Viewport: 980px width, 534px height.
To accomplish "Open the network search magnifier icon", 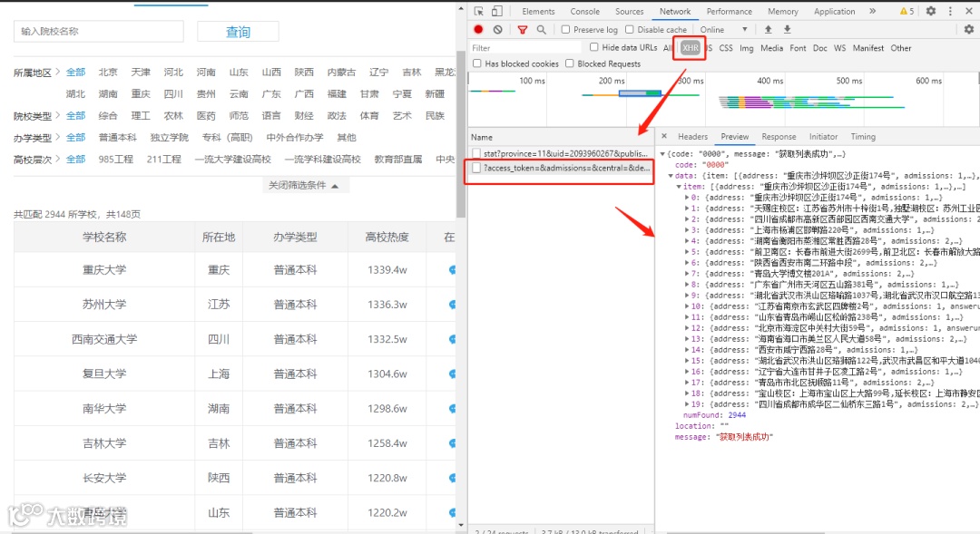I will click(541, 29).
